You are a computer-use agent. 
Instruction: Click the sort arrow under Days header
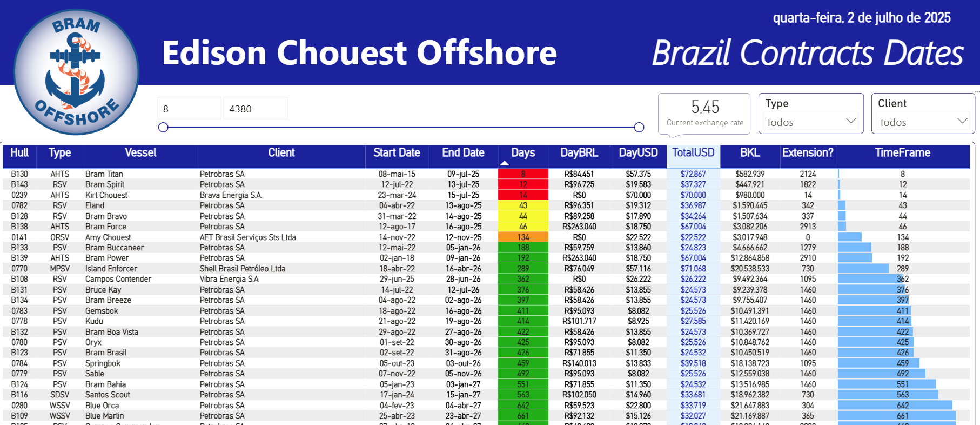click(x=505, y=163)
